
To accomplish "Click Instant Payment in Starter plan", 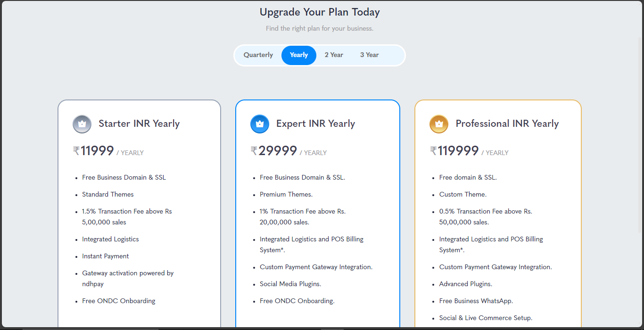I will click(x=106, y=256).
